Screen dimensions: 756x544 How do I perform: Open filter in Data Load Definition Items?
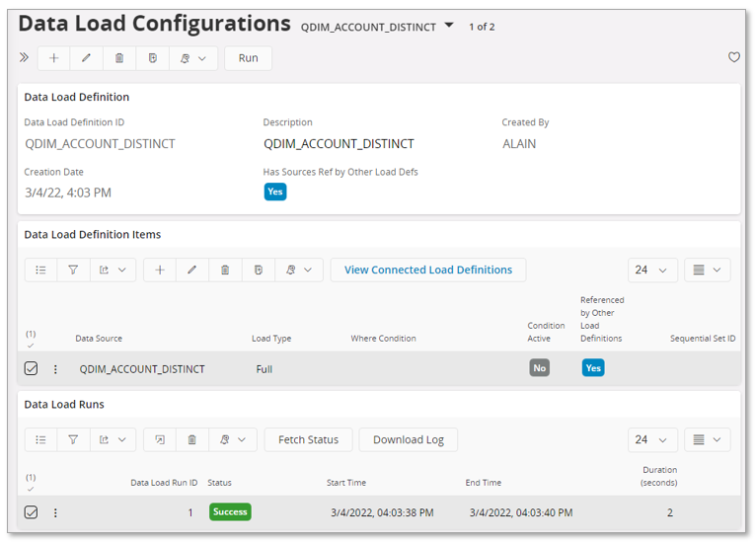click(x=73, y=270)
